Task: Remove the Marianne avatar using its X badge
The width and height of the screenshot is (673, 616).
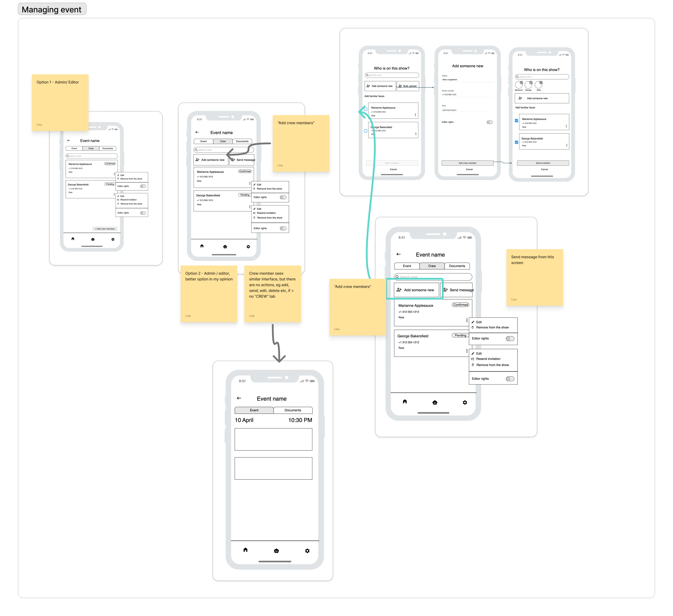Action: 521,83
